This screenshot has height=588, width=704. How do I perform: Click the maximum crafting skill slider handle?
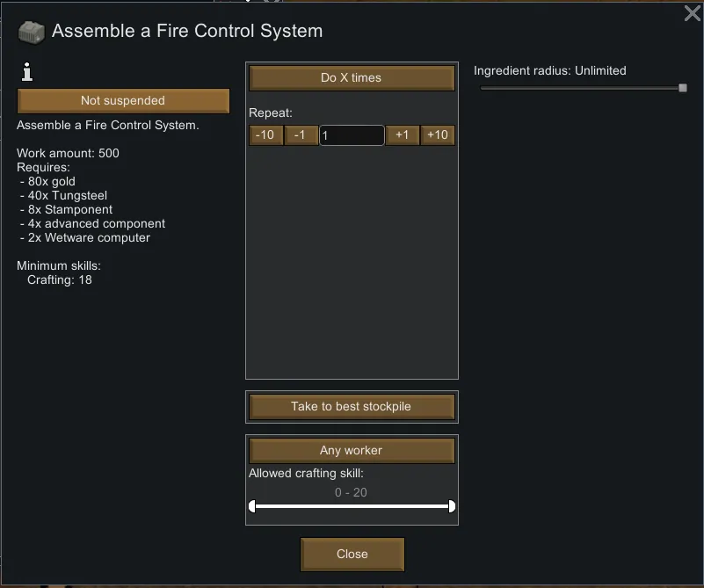point(452,506)
